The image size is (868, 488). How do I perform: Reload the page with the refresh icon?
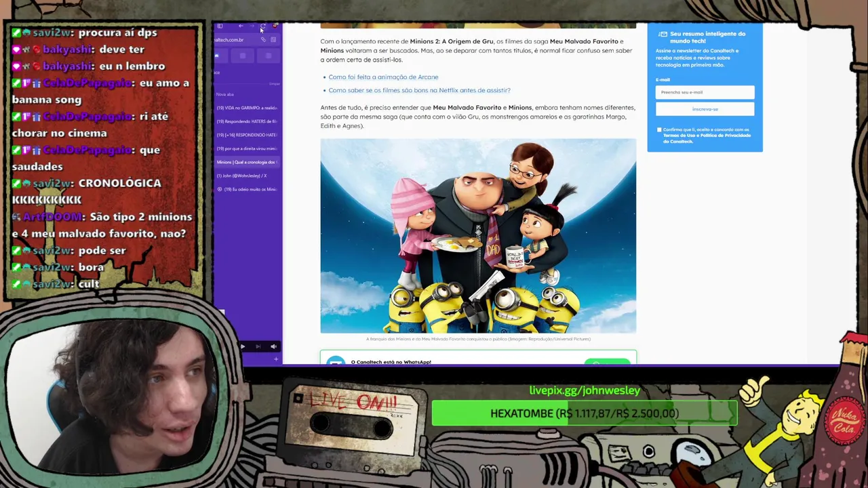click(263, 26)
